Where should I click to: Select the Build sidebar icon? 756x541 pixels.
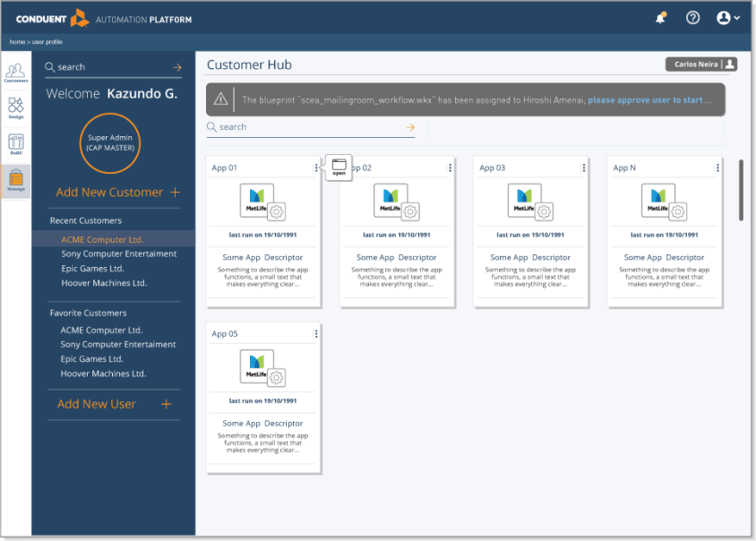click(x=15, y=143)
